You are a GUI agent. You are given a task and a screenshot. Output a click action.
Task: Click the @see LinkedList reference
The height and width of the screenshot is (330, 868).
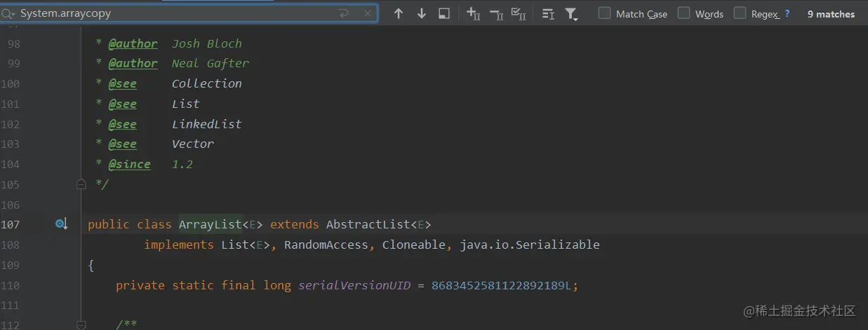pos(207,124)
